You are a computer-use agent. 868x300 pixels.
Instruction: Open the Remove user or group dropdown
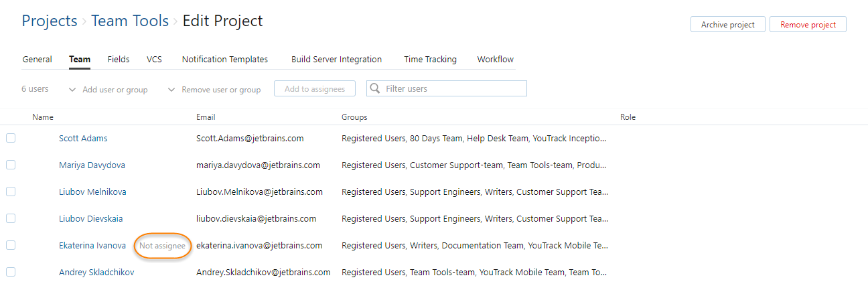tap(214, 90)
